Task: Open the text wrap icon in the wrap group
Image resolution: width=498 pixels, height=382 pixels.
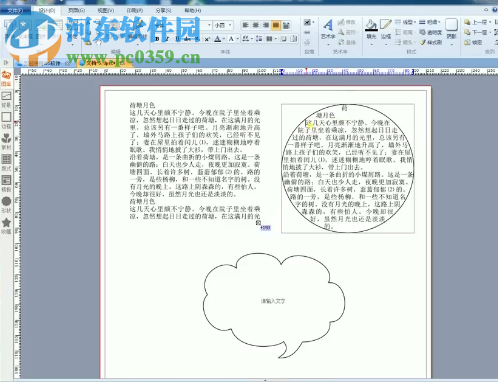Action: [307, 22]
